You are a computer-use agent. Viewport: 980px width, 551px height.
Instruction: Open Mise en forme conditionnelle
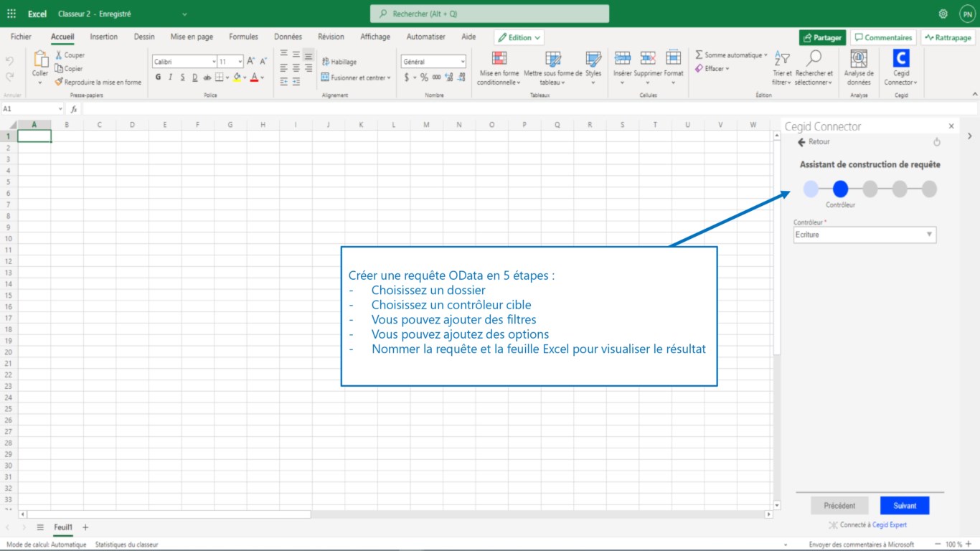pyautogui.click(x=499, y=68)
